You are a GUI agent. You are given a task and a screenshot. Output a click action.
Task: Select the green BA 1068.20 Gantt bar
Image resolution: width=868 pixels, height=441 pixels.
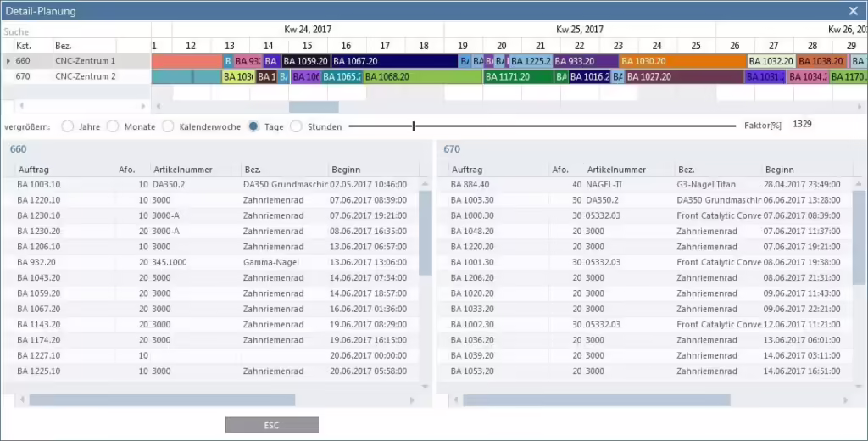pos(423,76)
